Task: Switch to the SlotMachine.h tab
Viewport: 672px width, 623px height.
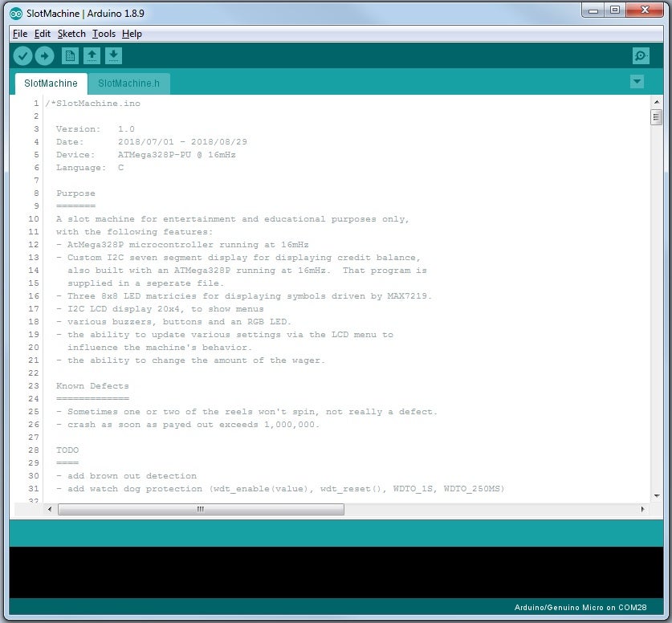Action: (128, 83)
